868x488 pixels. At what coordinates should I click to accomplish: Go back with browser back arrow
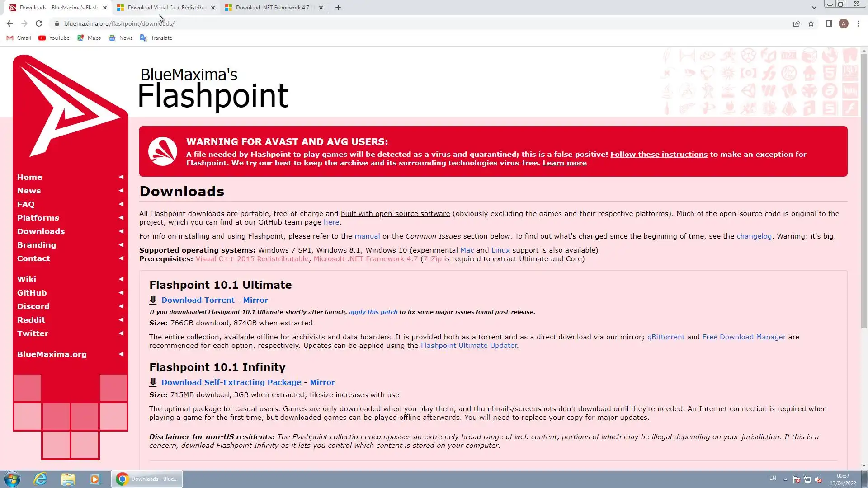pos(10,23)
